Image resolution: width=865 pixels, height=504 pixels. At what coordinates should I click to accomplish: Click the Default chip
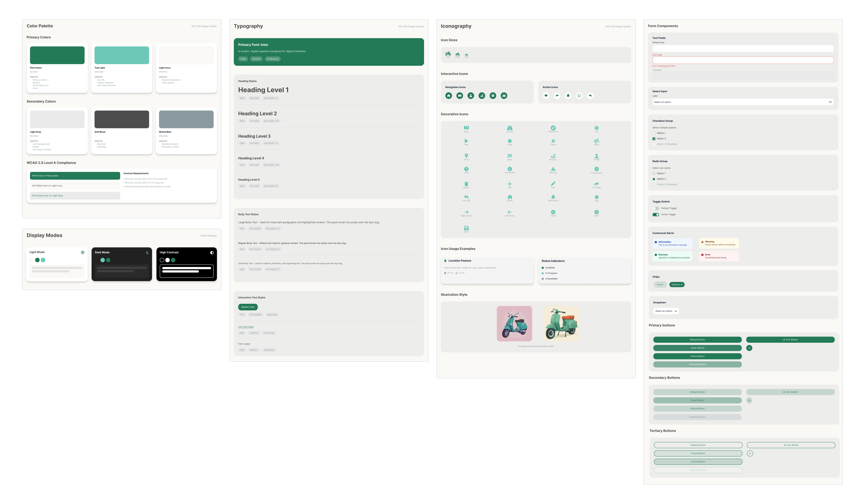coord(660,284)
